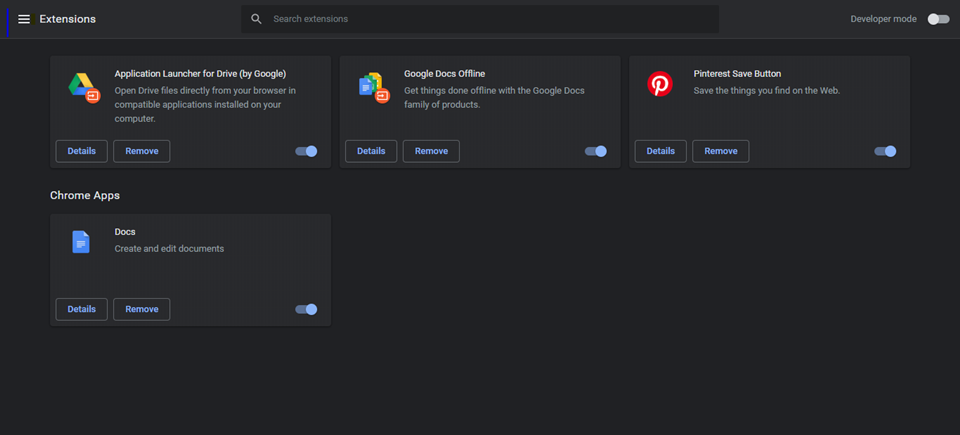Image resolution: width=960 pixels, height=435 pixels.
Task: Remove the Docs Chrome app
Action: click(x=141, y=309)
